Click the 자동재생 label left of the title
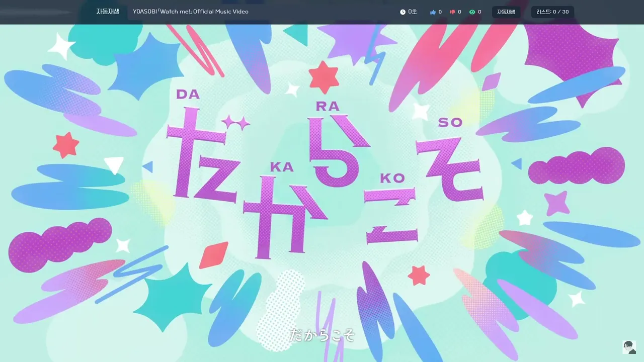644x362 pixels. (x=108, y=12)
